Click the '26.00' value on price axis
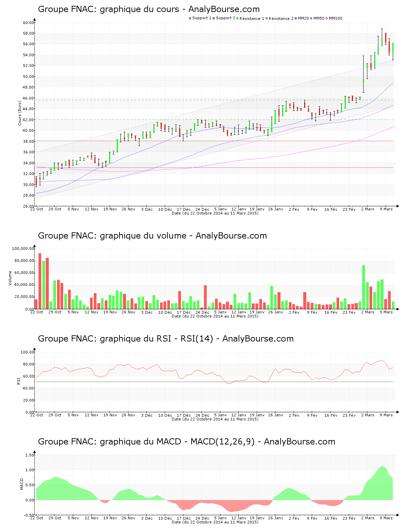 tap(28, 206)
